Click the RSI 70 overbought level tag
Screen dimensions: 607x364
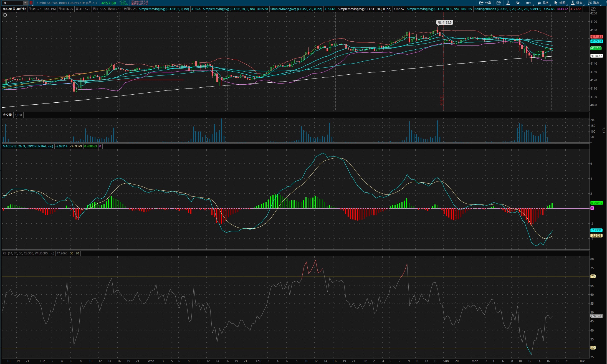(x=593, y=276)
